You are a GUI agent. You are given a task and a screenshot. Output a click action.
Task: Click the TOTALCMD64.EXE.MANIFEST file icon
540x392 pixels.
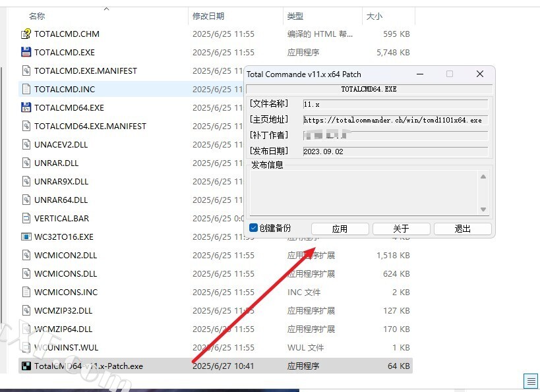[26, 126]
